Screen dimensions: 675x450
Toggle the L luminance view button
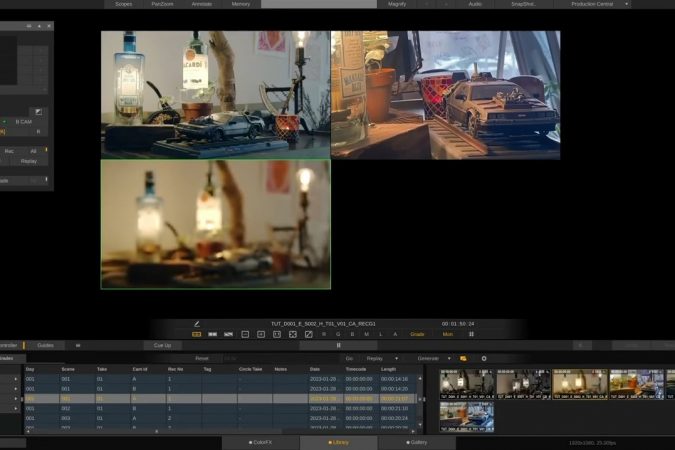tap(380, 334)
